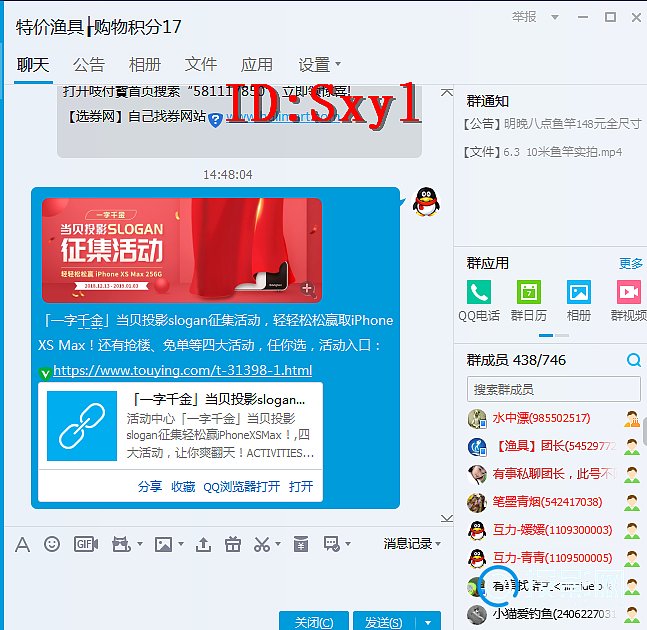Zoom the banner with plus icon
The image size is (647, 630).
pos(307,288)
